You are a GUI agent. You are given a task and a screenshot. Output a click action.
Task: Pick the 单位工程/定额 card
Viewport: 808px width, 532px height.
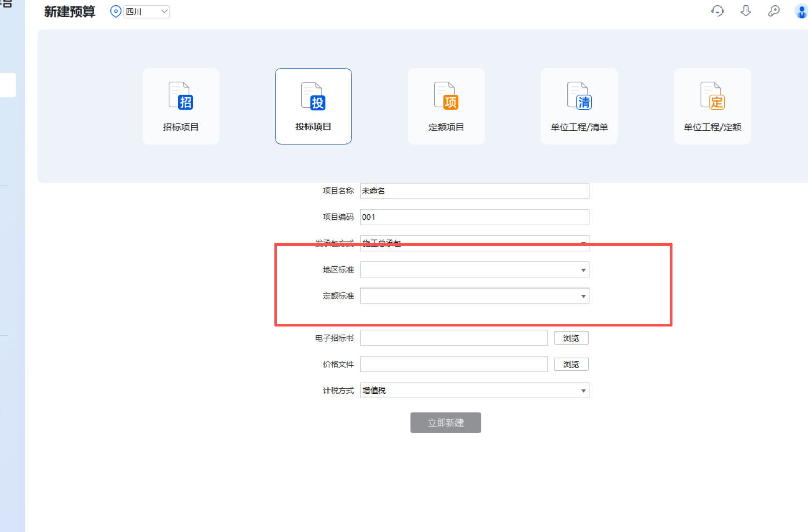click(712, 106)
